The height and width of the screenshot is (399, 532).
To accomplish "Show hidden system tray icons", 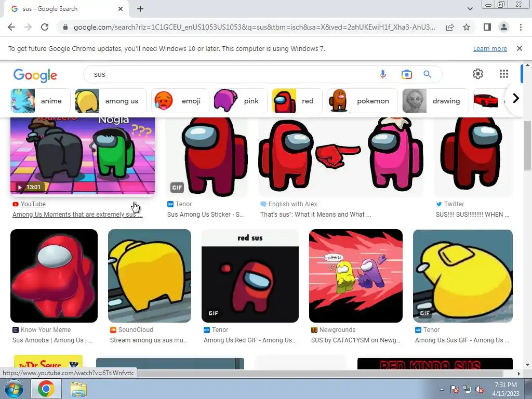I will [442, 389].
